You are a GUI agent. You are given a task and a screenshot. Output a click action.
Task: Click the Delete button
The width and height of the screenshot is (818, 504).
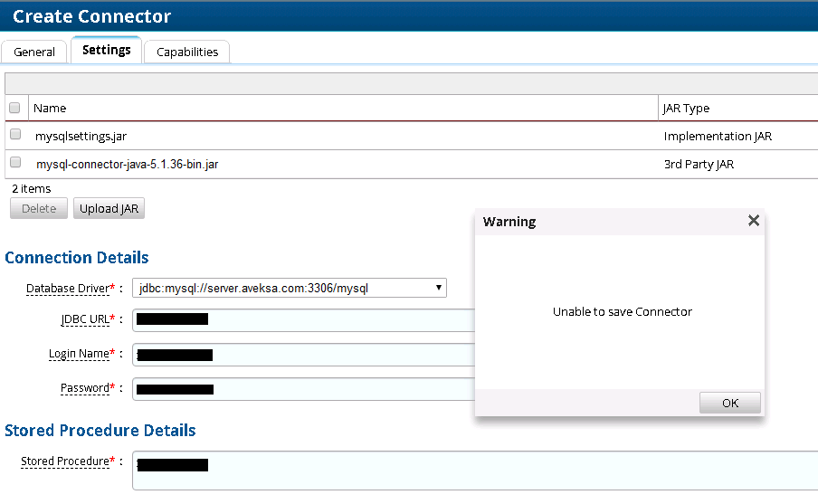click(39, 209)
